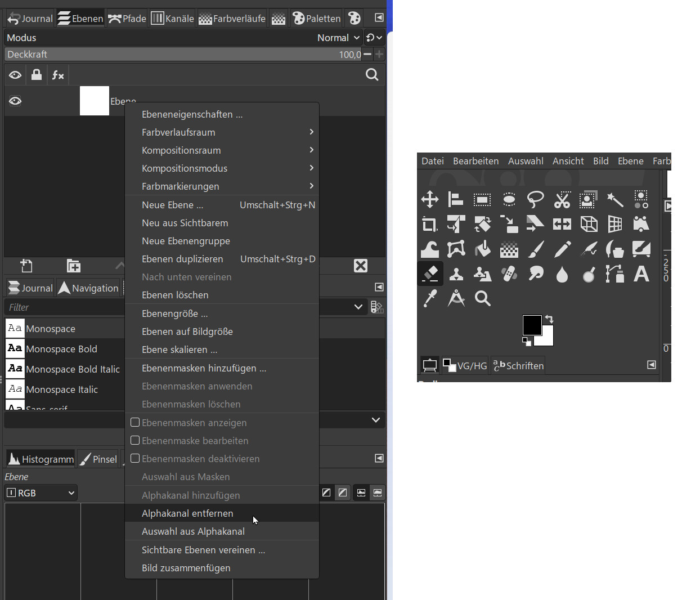Select the Text tool
Viewport: 700px width, 600px height.
click(641, 274)
